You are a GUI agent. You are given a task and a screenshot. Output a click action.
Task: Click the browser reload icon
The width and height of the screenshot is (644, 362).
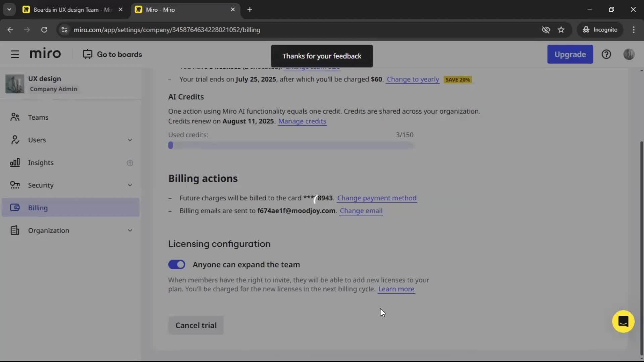44,30
